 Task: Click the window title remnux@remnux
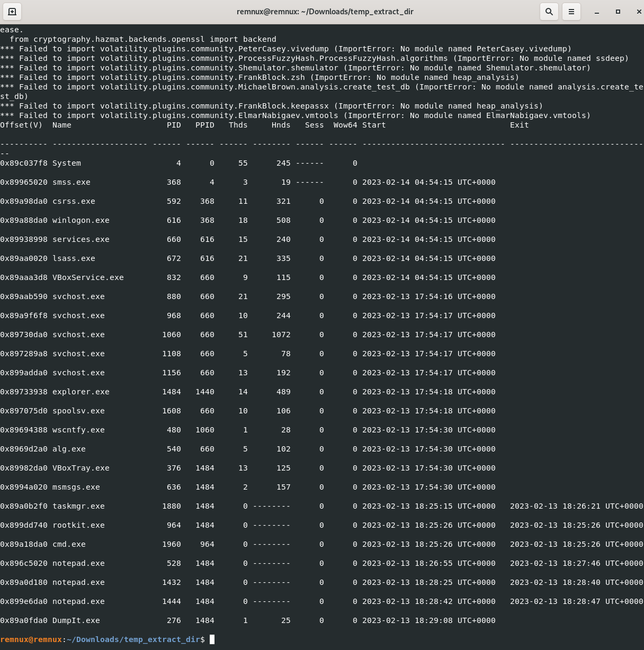(325, 12)
